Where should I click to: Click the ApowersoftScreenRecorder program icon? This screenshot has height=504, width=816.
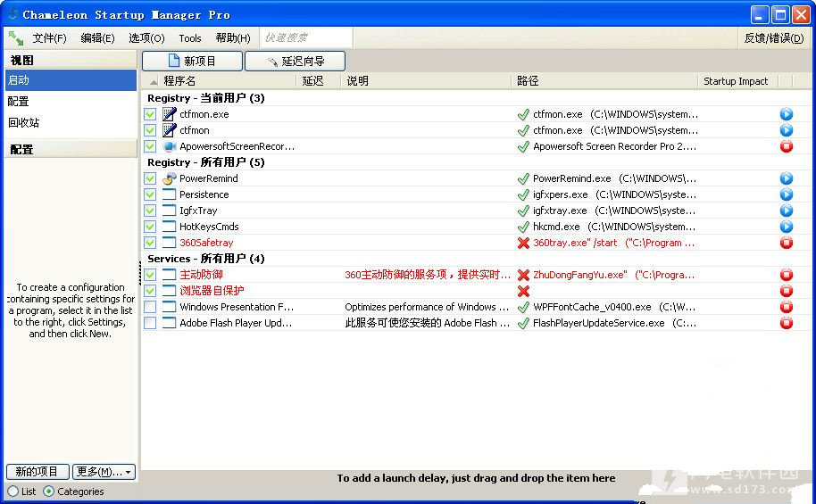pos(169,146)
